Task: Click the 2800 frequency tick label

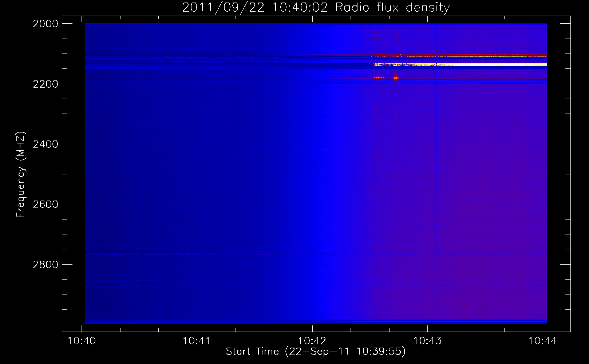Action: click(x=46, y=265)
